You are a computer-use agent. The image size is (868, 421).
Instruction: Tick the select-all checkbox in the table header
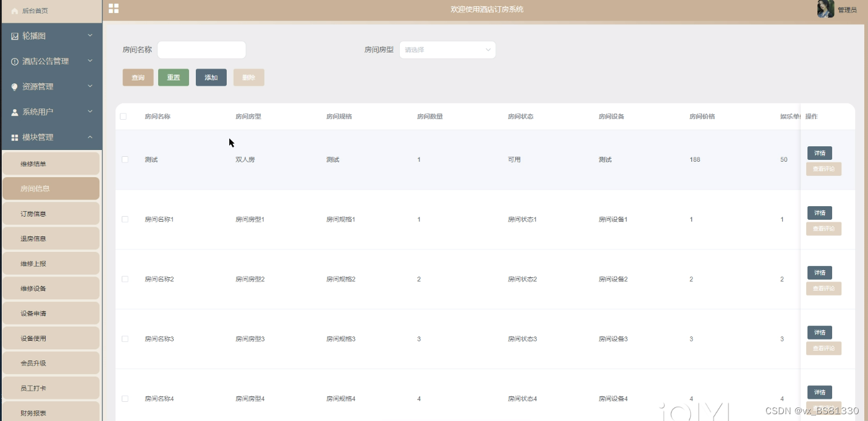123,116
